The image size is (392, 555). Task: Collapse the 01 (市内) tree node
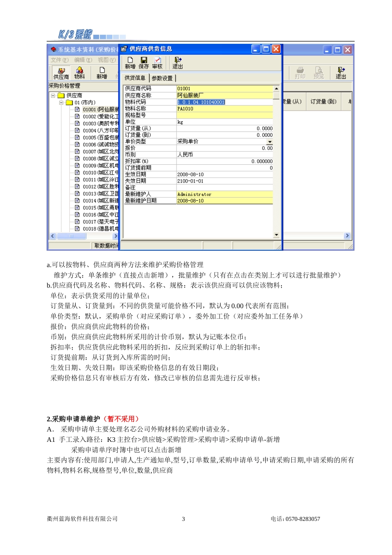[x=61, y=102]
